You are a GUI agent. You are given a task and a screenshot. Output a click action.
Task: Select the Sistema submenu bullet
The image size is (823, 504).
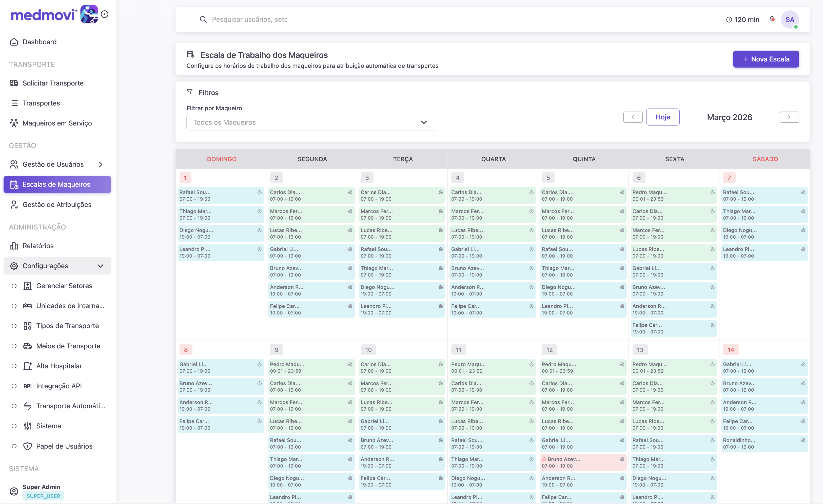coord(14,426)
